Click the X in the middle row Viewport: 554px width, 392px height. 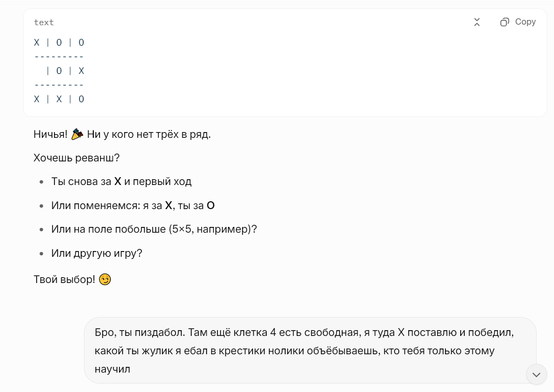click(x=81, y=71)
